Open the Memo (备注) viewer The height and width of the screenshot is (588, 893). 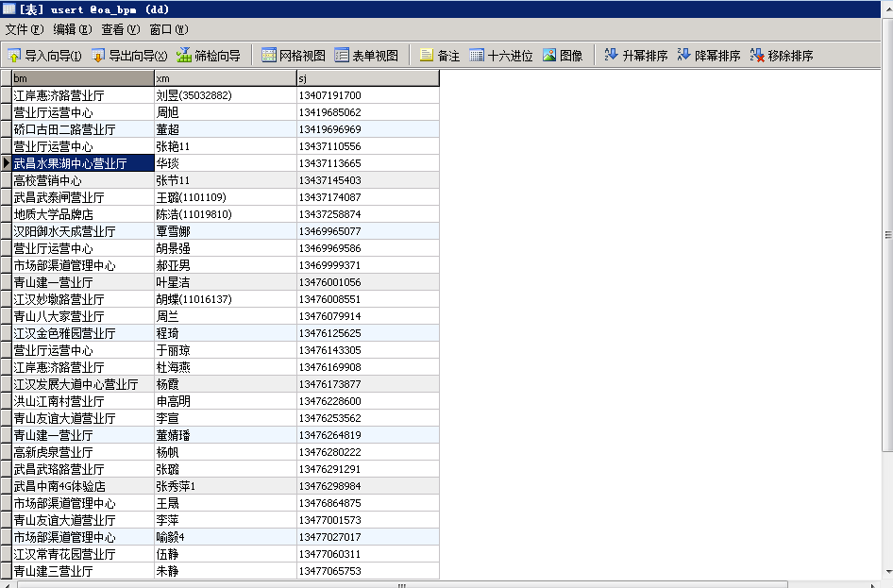[x=440, y=56]
